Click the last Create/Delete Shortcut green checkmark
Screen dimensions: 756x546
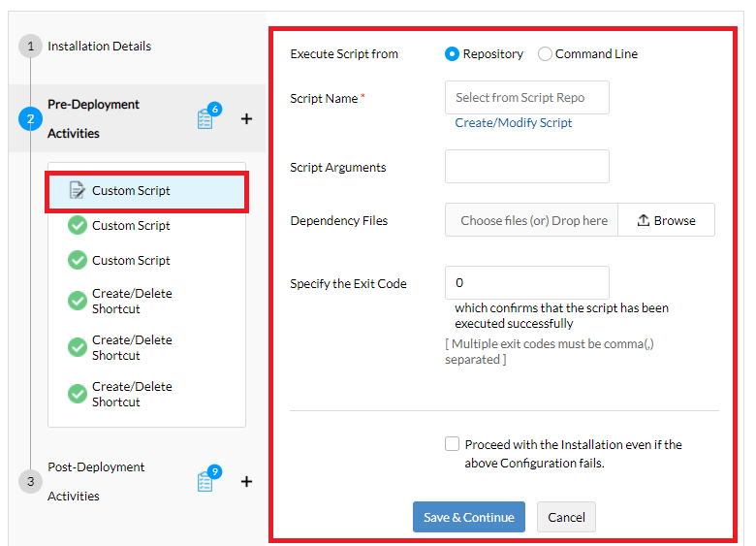point(78,394)
